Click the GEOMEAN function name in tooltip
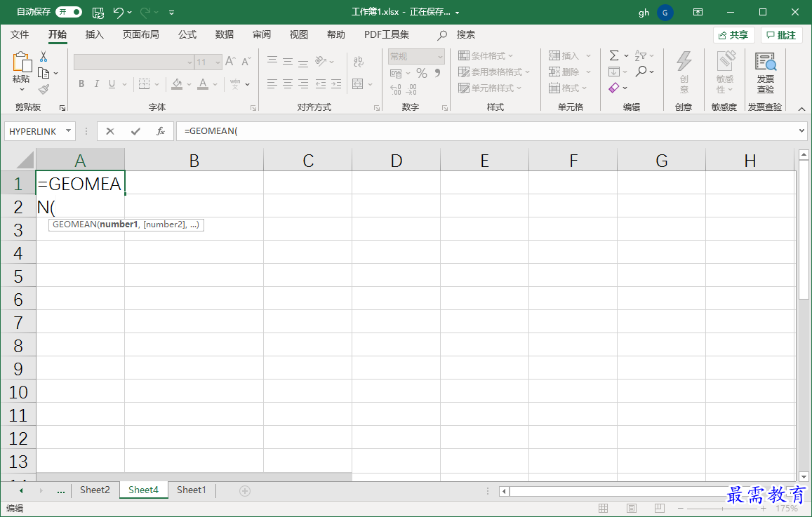Screen dimensions: 812x517 coord(74,224)
